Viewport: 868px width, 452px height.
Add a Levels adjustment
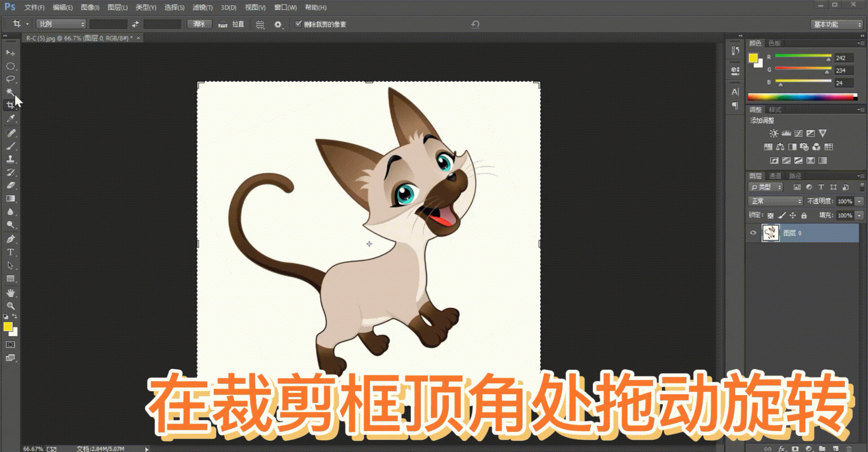[x=786, y=133]
